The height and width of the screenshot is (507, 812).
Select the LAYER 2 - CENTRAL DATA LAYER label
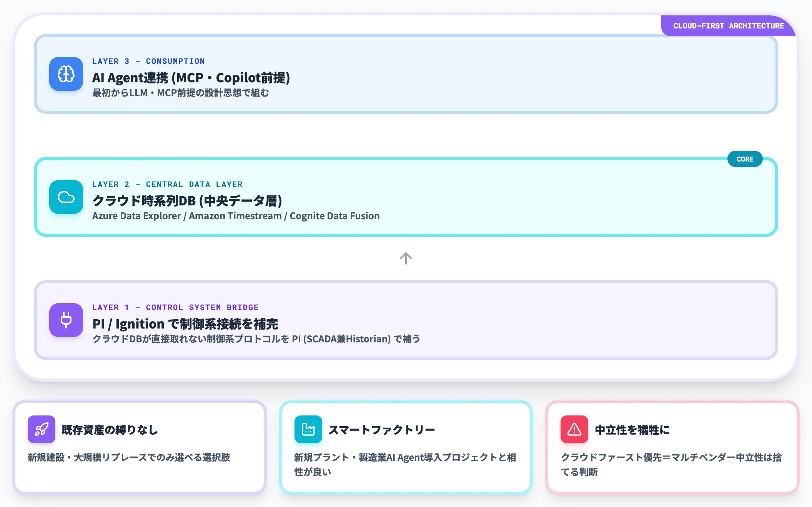click(167, 184)
